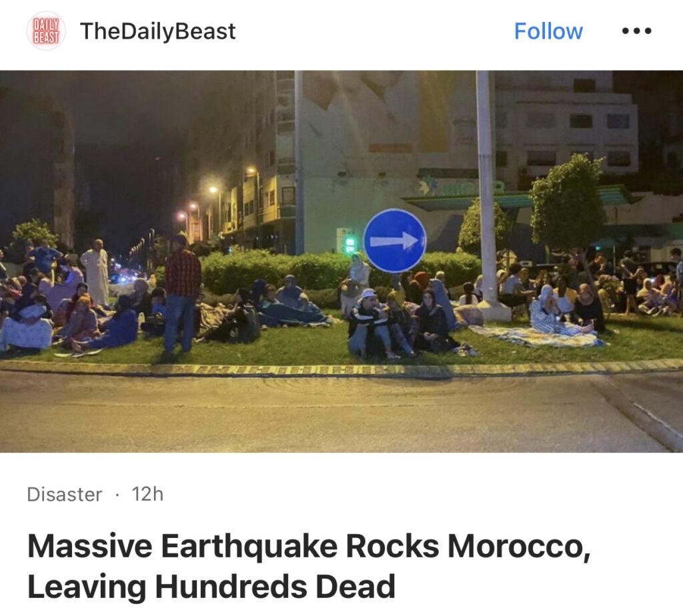Open TheDailyBeast publisher name link
Screen dimensions: 683x616
point(157,31)
